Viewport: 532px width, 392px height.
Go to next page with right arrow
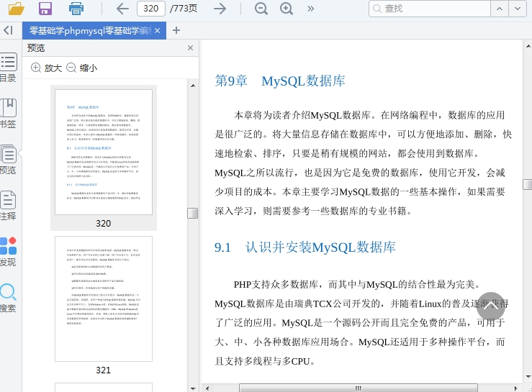[x=220, y=9]
